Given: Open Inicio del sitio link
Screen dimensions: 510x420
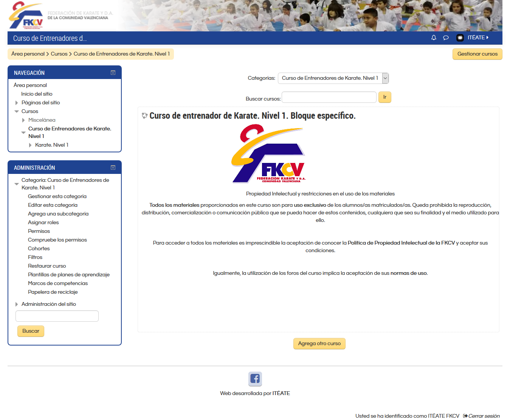Looking at the screenshot, I should (37, 94).
